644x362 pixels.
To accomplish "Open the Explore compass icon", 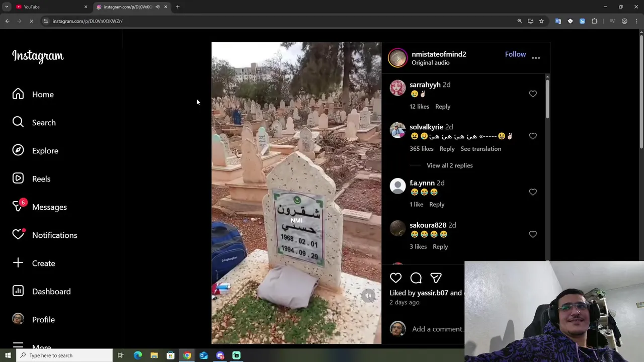I will point(18,150).
